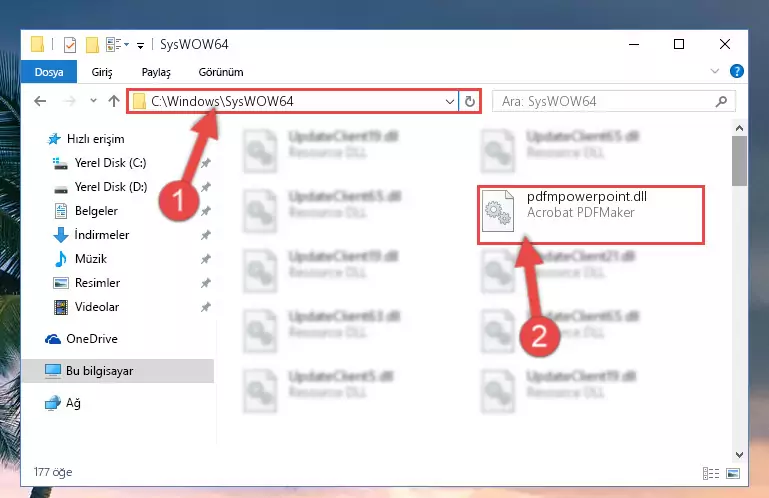Click the window folder icon in title bar
The width and height of the screenshot is (769, 498).
point(37,44)
